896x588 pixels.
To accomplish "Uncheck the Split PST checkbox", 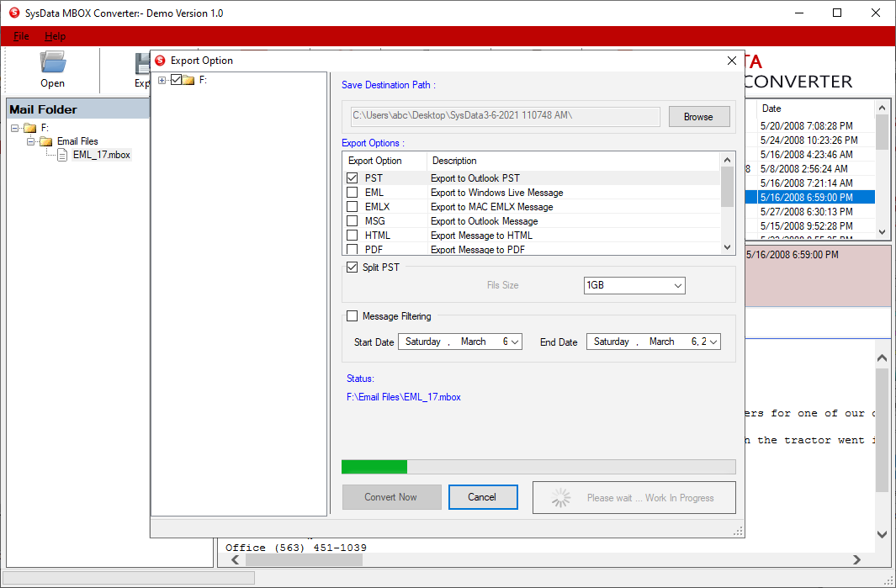I will pyautogui.click(x=352, y=268).
